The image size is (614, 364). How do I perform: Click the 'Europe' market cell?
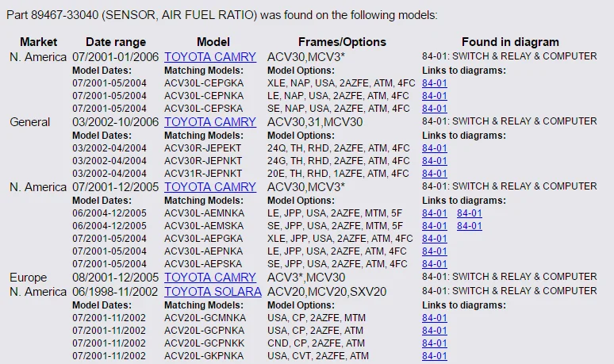pyautogui.click(x=29, y=278)
